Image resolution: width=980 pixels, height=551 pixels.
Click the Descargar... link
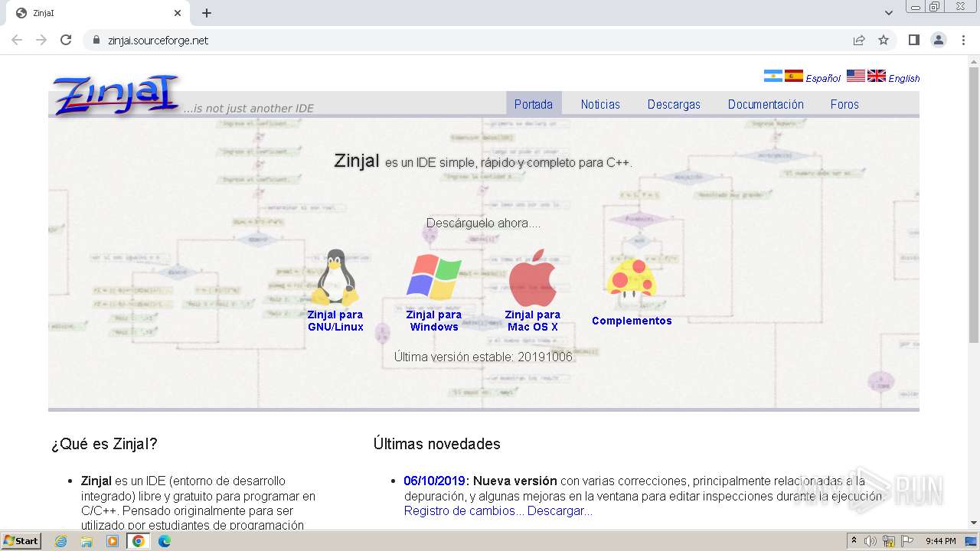tap(560, 510)
